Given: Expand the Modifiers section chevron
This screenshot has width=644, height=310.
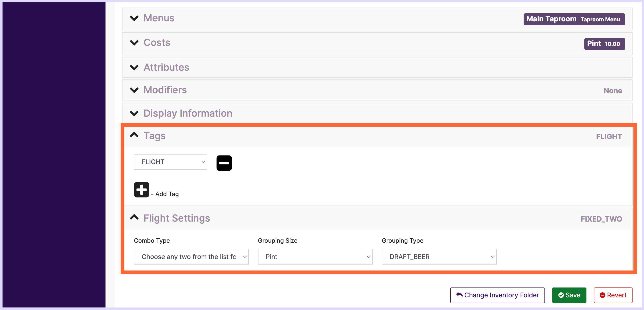Looking at the screenshot, I should click(134, 90).
